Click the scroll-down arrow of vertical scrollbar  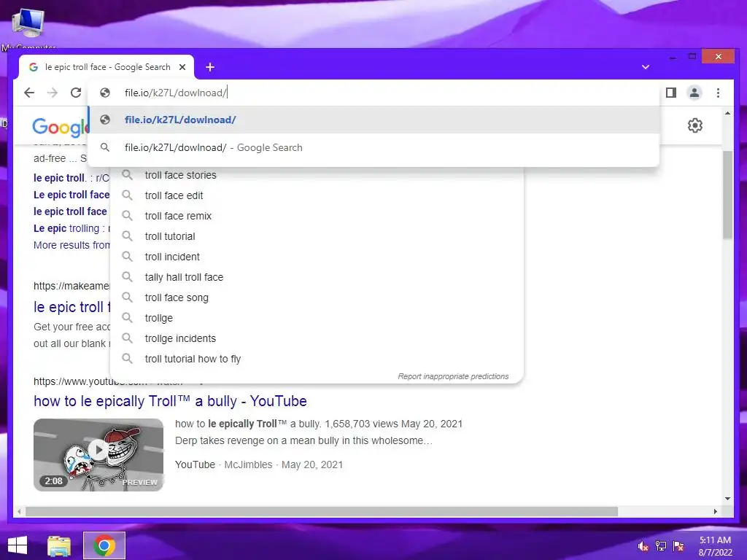click(x=727, y=499)
